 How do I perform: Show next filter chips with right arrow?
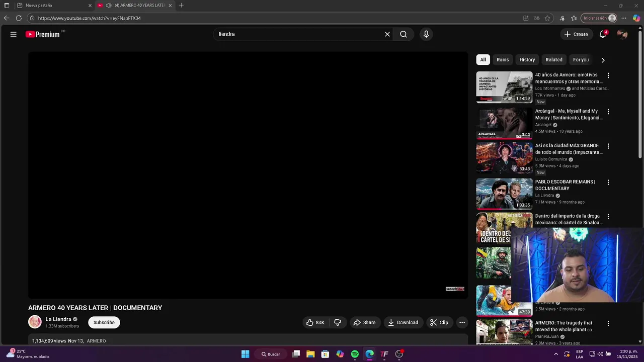(603, 60)
